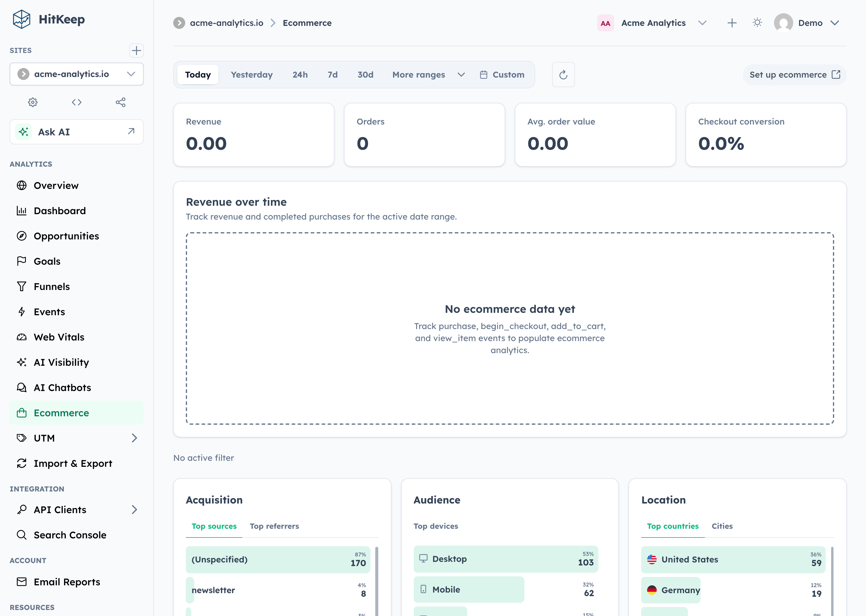
Task: Click the Funnels filter icon
Action: click(x=22, y=286)
